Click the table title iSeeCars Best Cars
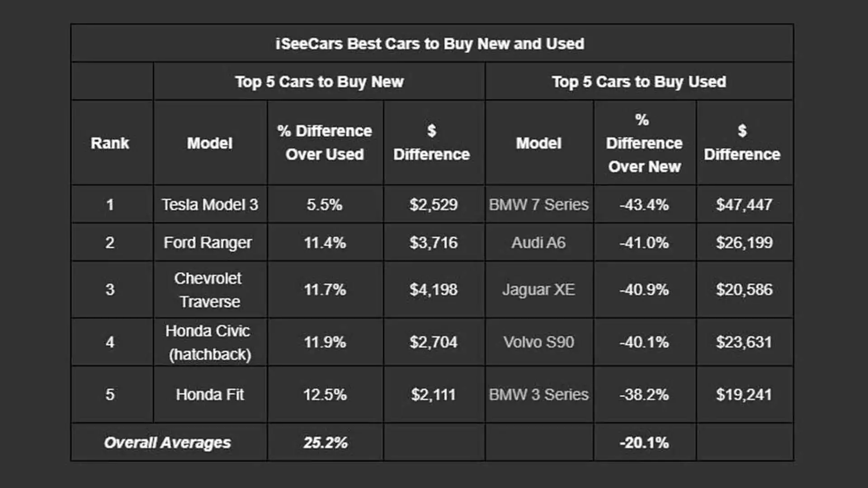The height and width of the screenshot is (488, 868). pos(430,44)
